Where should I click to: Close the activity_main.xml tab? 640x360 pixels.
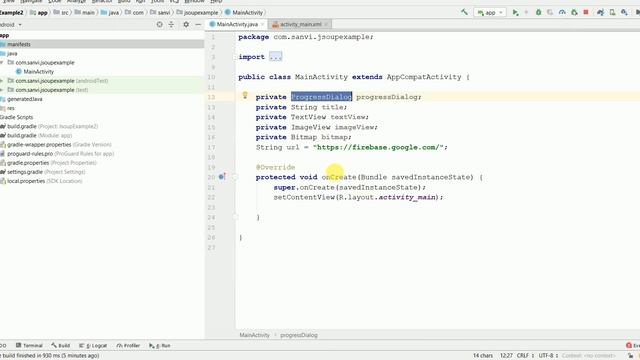[x=326, y=24]
